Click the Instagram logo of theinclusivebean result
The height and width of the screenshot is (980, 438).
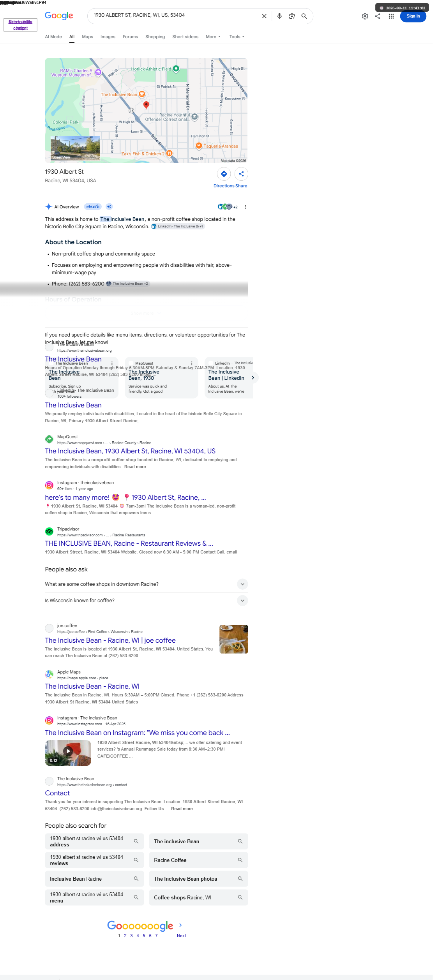[x=49, y=485]
